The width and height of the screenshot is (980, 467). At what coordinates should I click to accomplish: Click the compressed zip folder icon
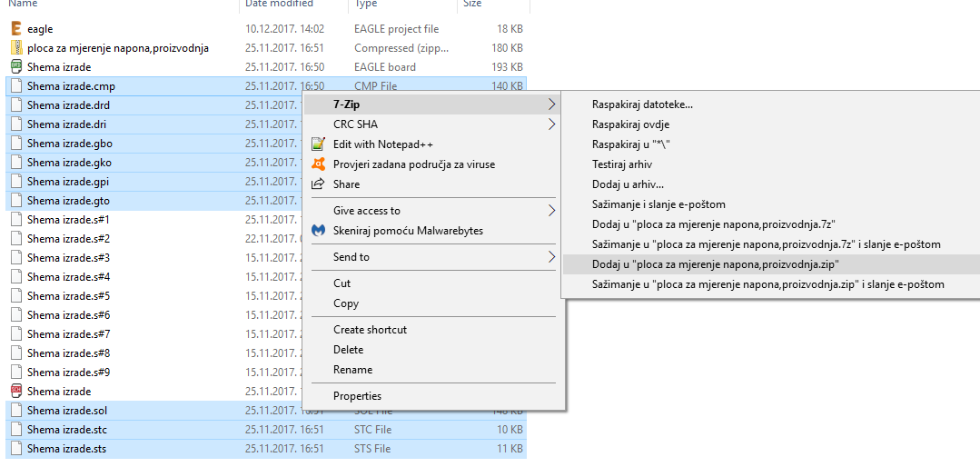pyautogui.click(x=16, y=48)
